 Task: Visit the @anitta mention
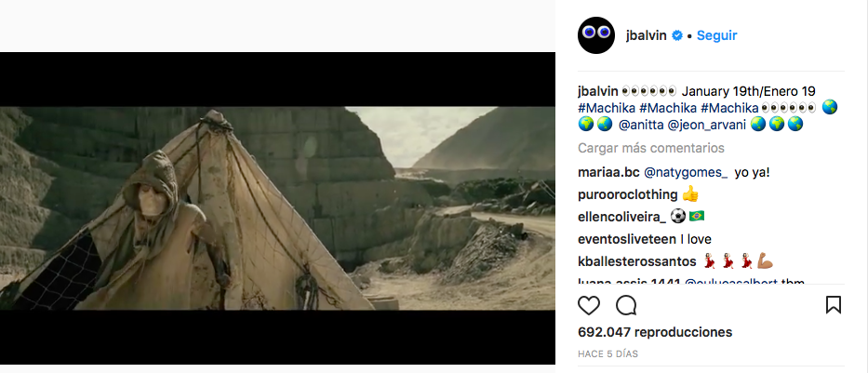pyautogui.click(x=641, y=125)
